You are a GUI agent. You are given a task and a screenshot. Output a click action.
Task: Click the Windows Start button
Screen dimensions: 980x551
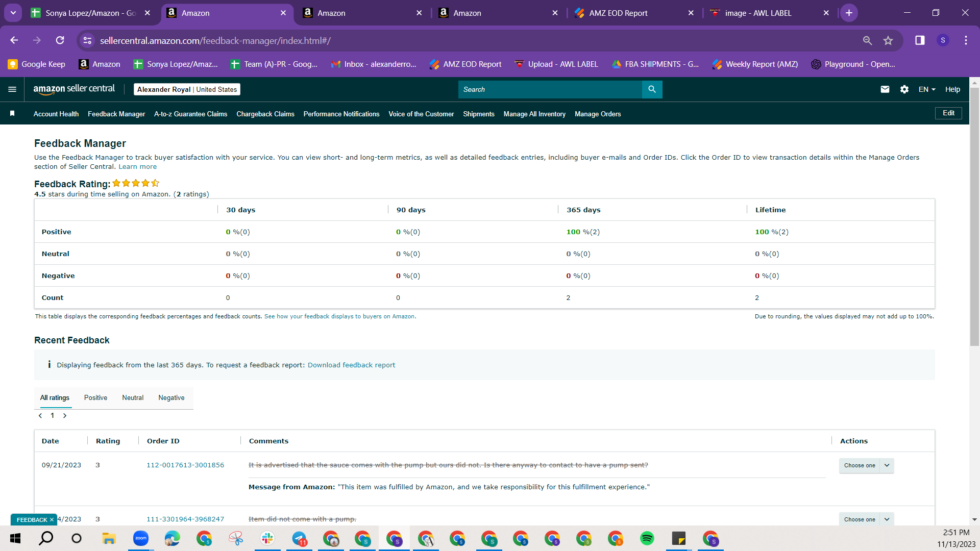(x=15, y=538)
